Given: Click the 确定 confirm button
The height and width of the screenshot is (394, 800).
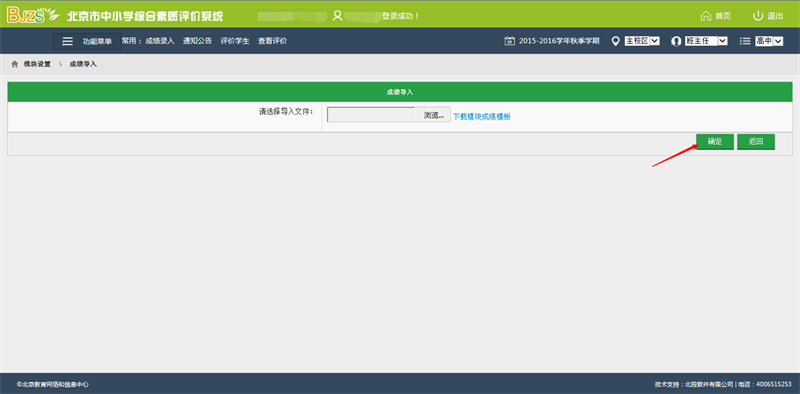Looking at the screenshot, I should pyautogui.click(x=715, y=142).
